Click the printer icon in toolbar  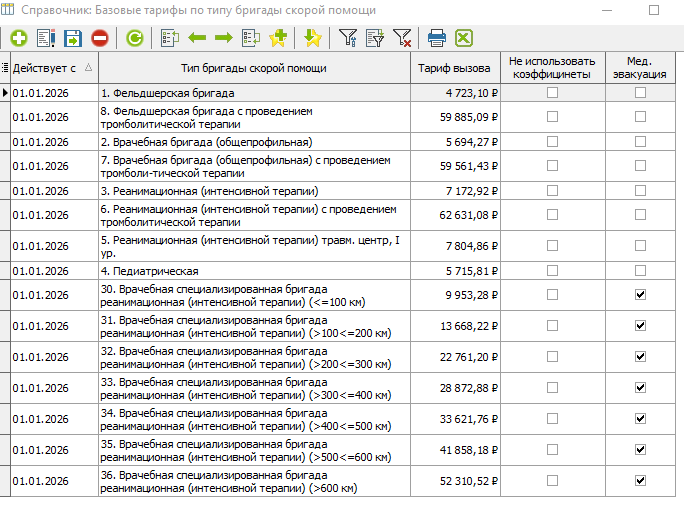[437, 39]
